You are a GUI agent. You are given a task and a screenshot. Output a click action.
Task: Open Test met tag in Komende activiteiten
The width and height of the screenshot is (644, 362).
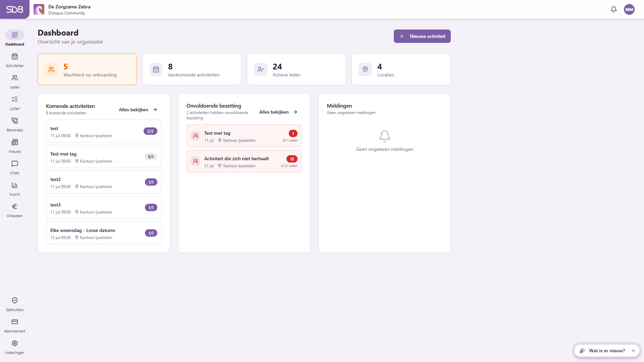tap(104, 157)
